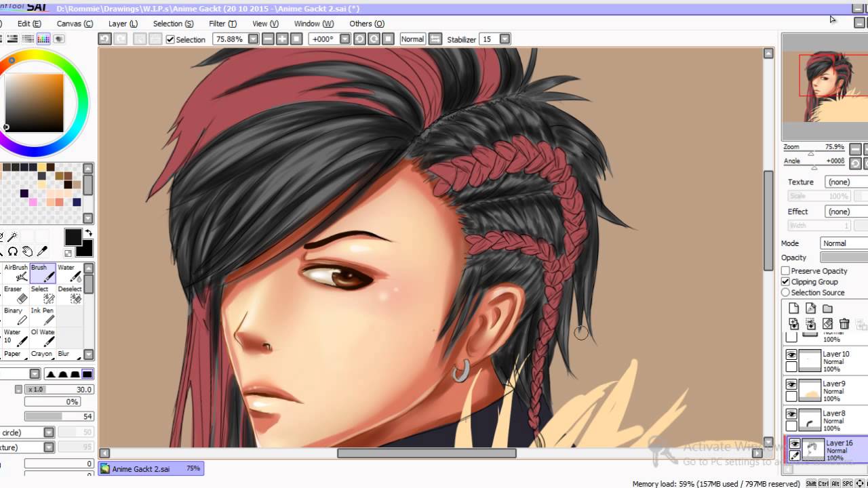Image resolution: width=868 pixels, height=488 pixels.
Task: Delete the selected layer with trash icon
Action: pyautogui.click(x=844, y=324)
